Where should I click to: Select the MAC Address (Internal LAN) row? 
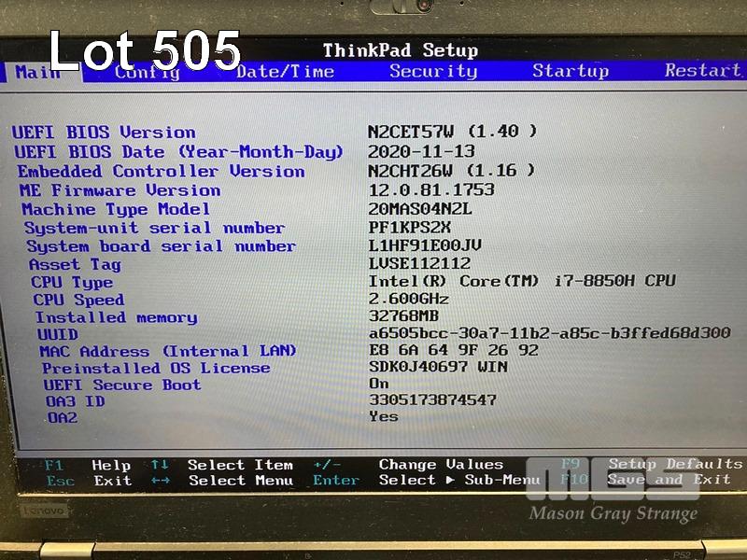point(168,351)
